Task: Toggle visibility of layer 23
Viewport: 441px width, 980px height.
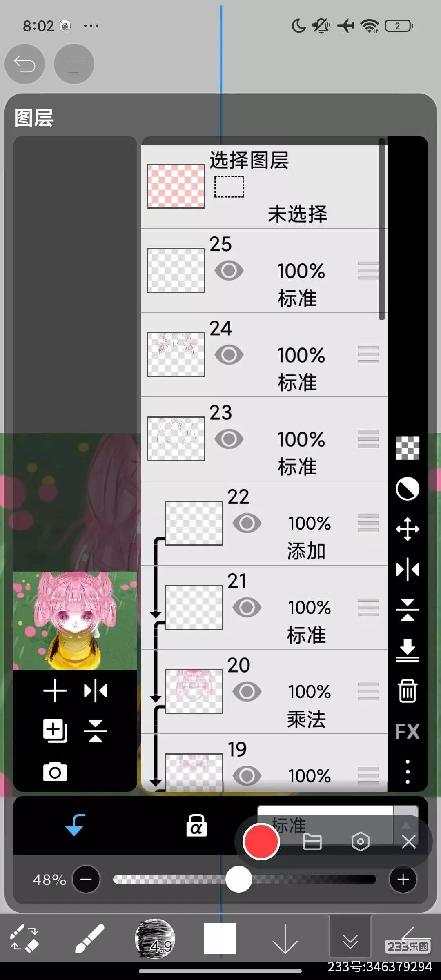Action: 229,439
